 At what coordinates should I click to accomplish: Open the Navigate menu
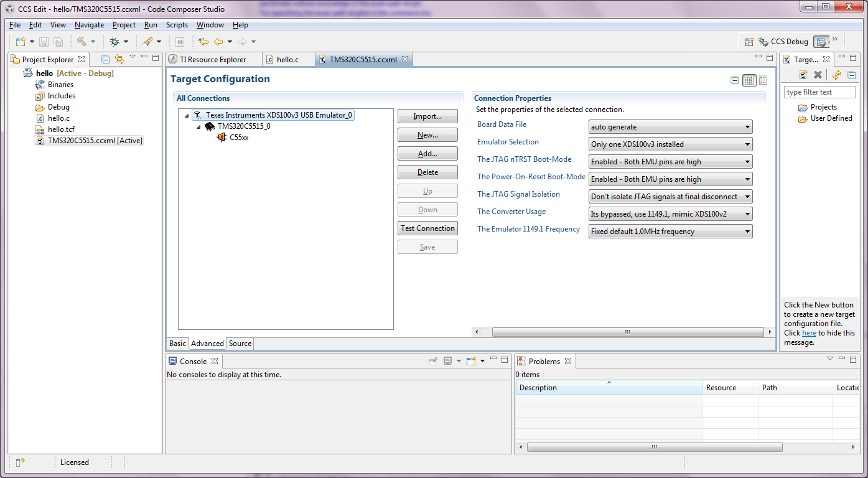[89, 25]
